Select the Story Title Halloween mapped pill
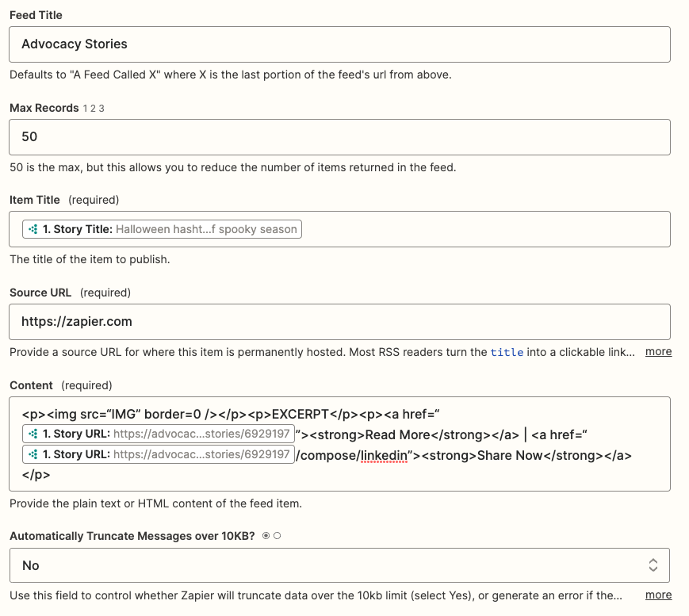Image resolution: width=689 pixels, height=616 pixels. (x=163, y=229)
